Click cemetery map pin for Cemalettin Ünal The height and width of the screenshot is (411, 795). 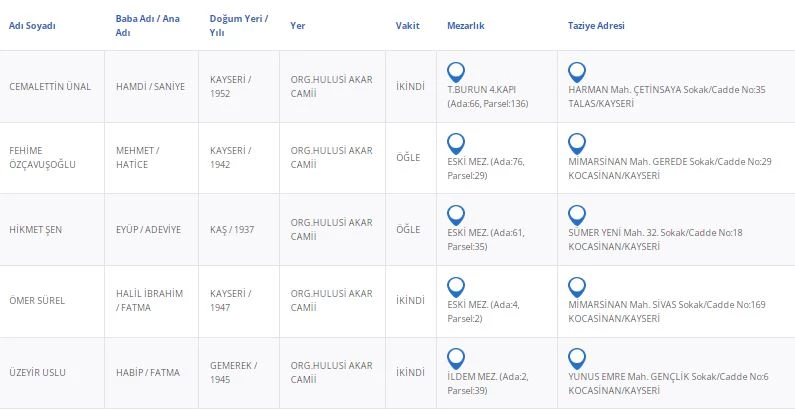coord(456,72)
